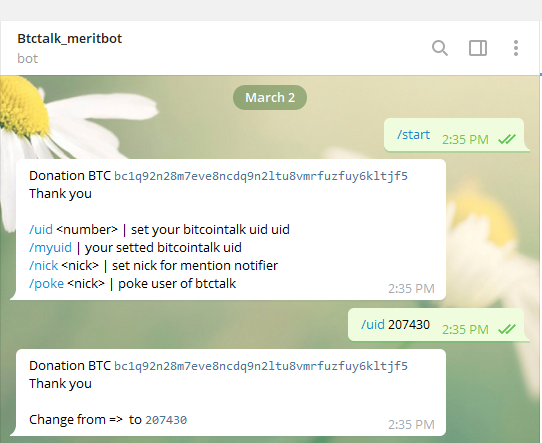Click the /nick command link
The height and width of the screenshot is (443, 542).
point(44,266)
